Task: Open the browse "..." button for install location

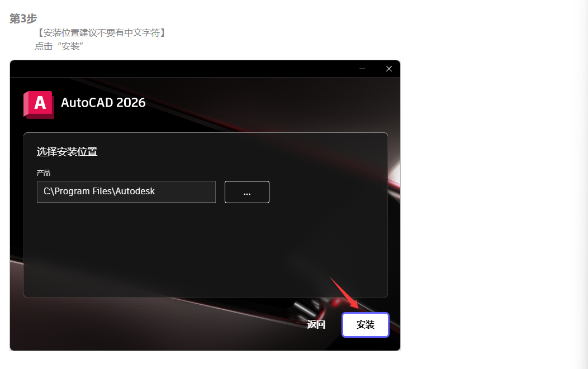Action: tap(246, 191)
